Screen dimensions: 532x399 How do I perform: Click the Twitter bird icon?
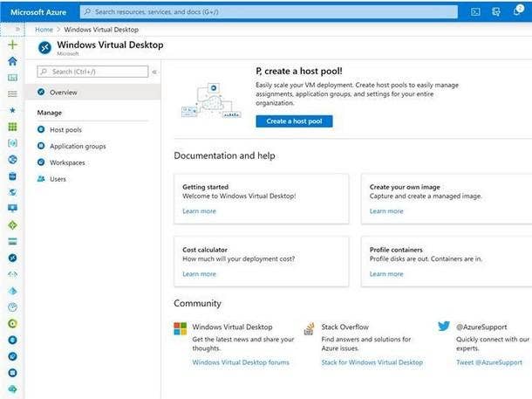pyautogui.click(x=444, y=328)
